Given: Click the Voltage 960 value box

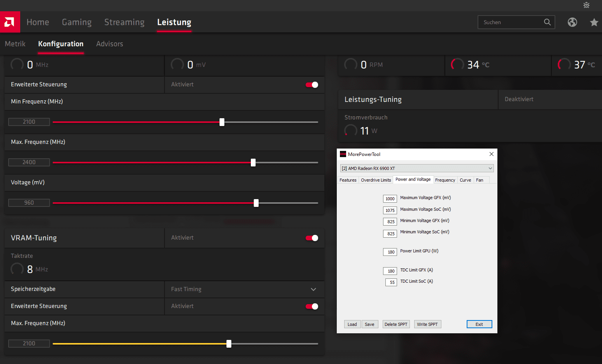Looking at the screenshot, I should [x=29, y=203].
